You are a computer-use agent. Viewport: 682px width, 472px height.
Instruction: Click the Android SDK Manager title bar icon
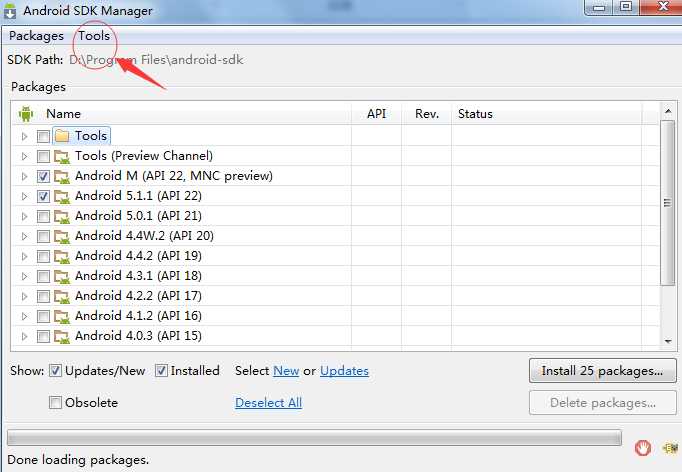pyautogui.click(x=10, y=11)
